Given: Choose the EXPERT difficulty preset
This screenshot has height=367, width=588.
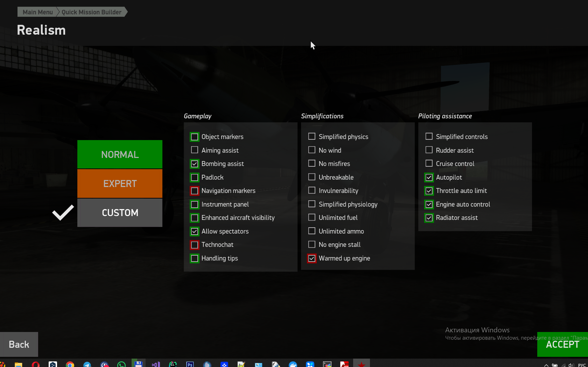Looking at the screenshot, I should [120, 183].
